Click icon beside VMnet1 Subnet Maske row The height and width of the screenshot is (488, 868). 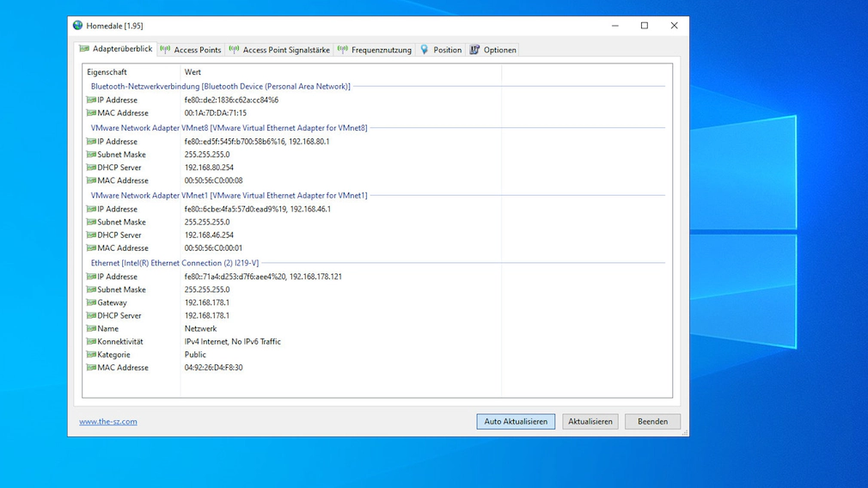click(91, 222)
